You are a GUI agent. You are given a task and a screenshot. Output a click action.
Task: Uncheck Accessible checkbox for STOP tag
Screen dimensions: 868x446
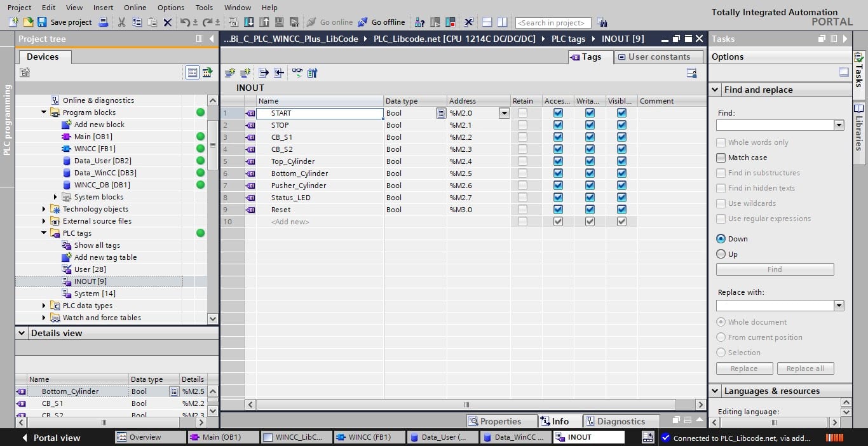(558, 125)
